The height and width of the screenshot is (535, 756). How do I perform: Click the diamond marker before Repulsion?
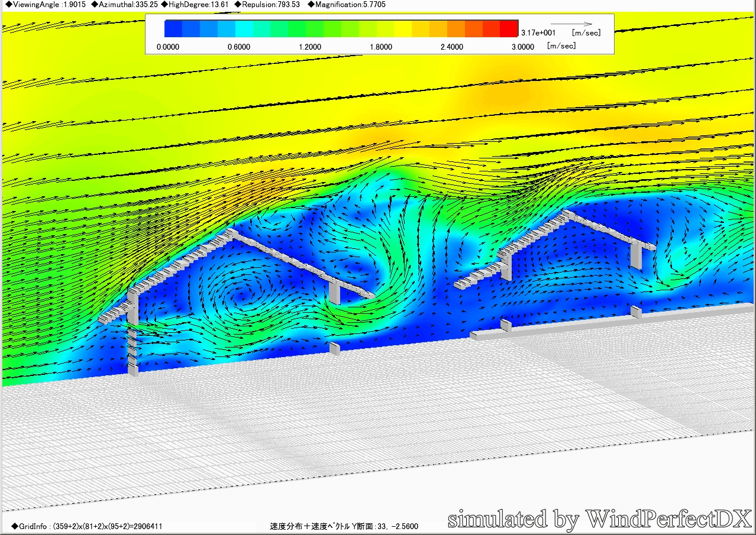[x=237, y=5]
